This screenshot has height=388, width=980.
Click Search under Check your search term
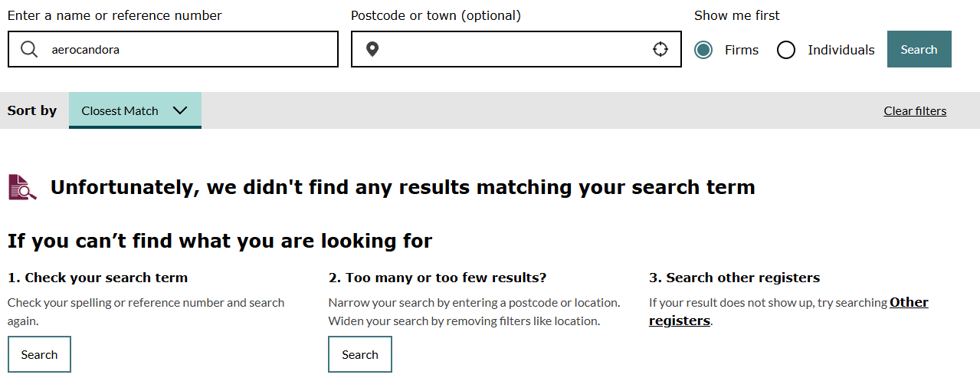tap(39, 354)
